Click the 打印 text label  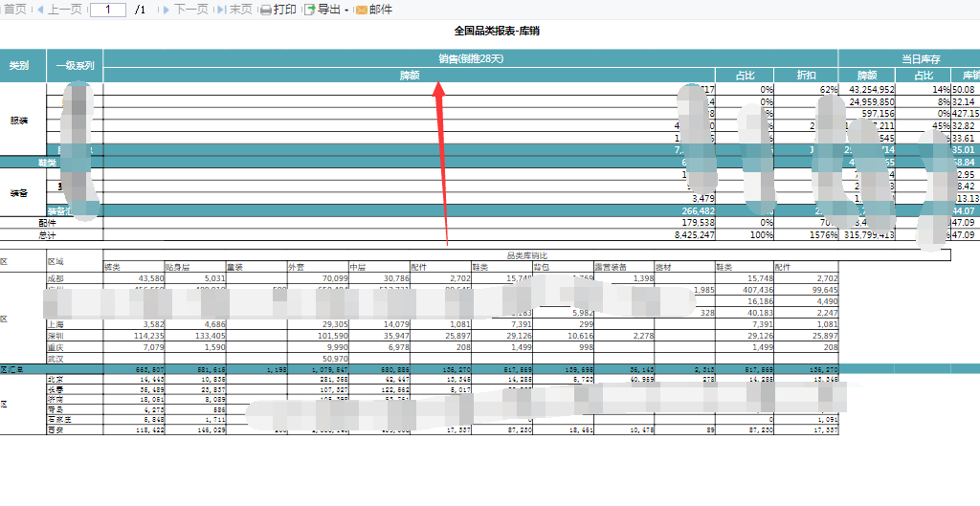point(284,10)
